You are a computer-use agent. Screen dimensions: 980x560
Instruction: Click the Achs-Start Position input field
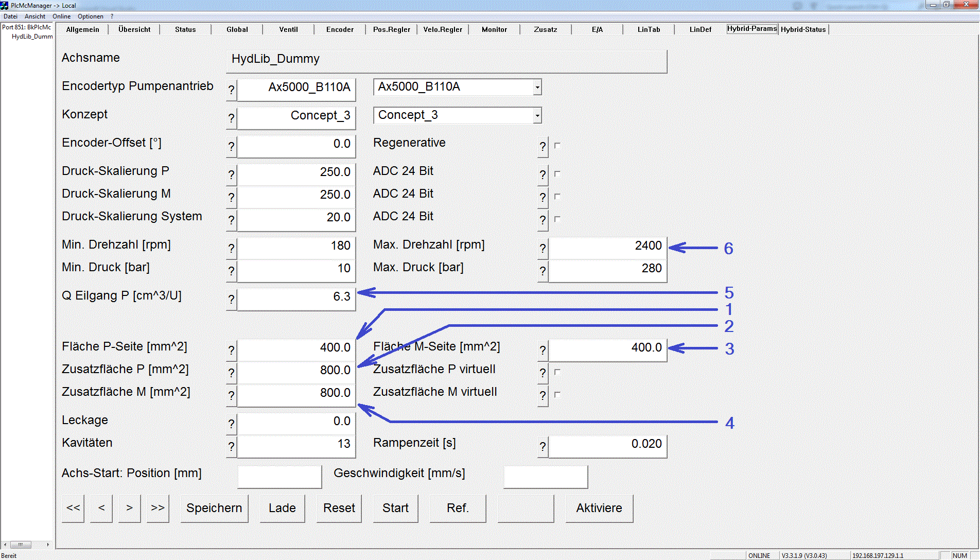point(279,477)
